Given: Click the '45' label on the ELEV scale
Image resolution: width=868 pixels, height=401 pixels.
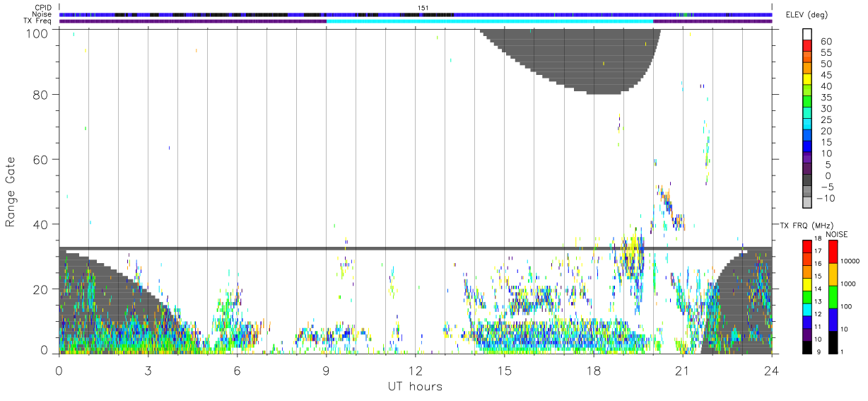Looking at the screenshot, I should point(826,75).
